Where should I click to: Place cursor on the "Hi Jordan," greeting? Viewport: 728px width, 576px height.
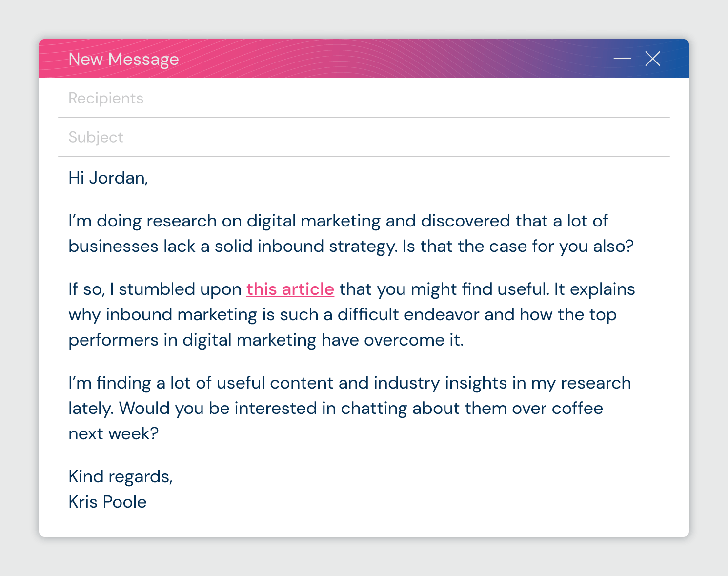[108, 178]
